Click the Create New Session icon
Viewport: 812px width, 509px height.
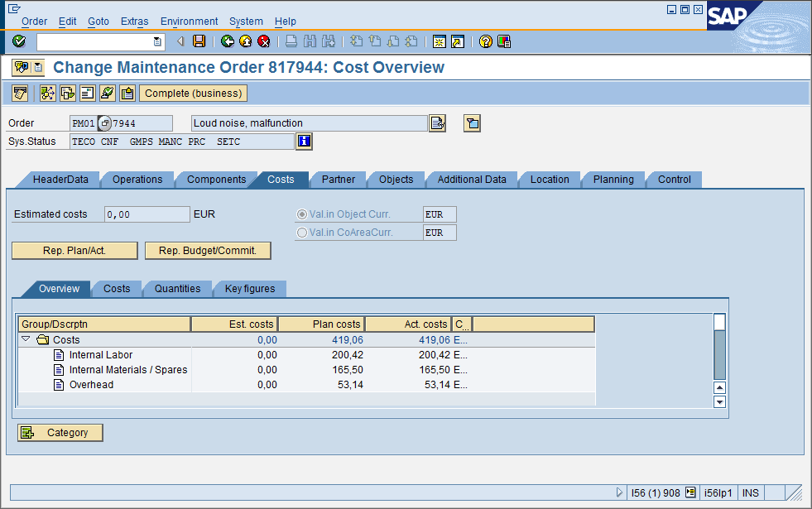click(440, 41)
